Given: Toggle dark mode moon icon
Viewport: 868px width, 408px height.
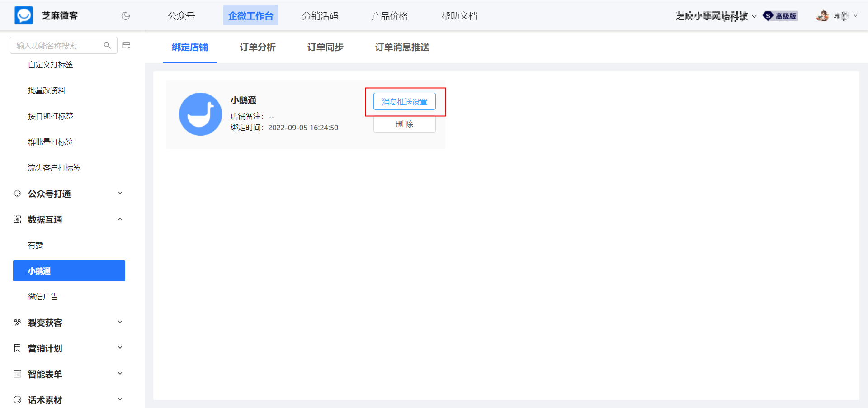Looking at the screenshot, I should 126,16.
